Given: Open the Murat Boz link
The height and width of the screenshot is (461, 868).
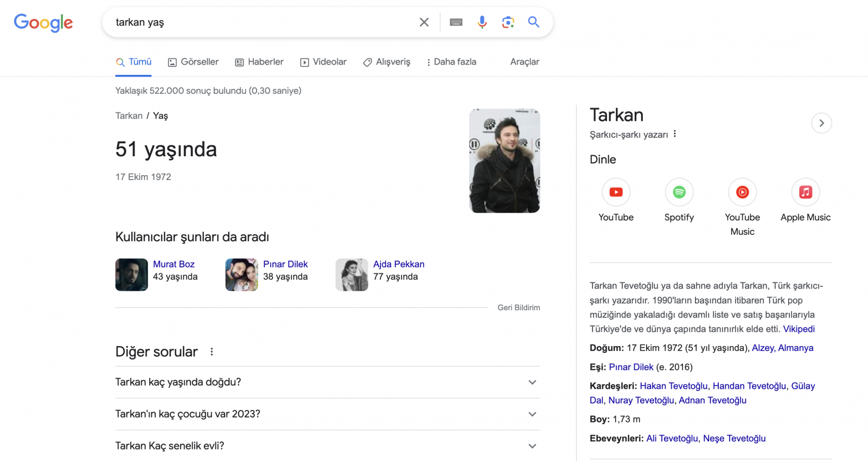Looking at the screenshot, I should pyautogui.click(x=174, y=264).
